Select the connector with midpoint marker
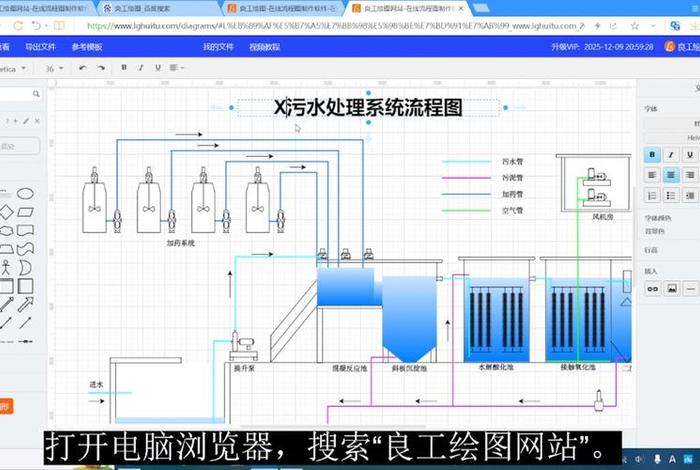 coord(25,341)
